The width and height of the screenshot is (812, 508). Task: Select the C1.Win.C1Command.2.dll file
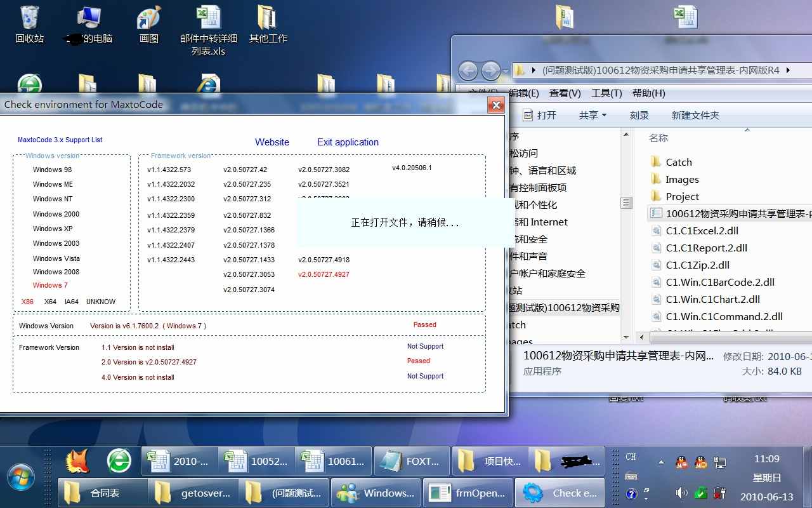[724, 317]
